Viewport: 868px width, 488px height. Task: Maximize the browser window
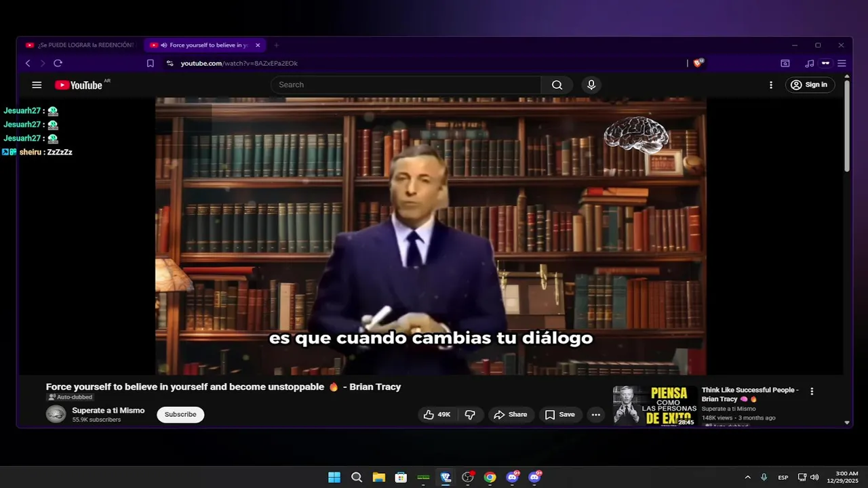[818, 45]
